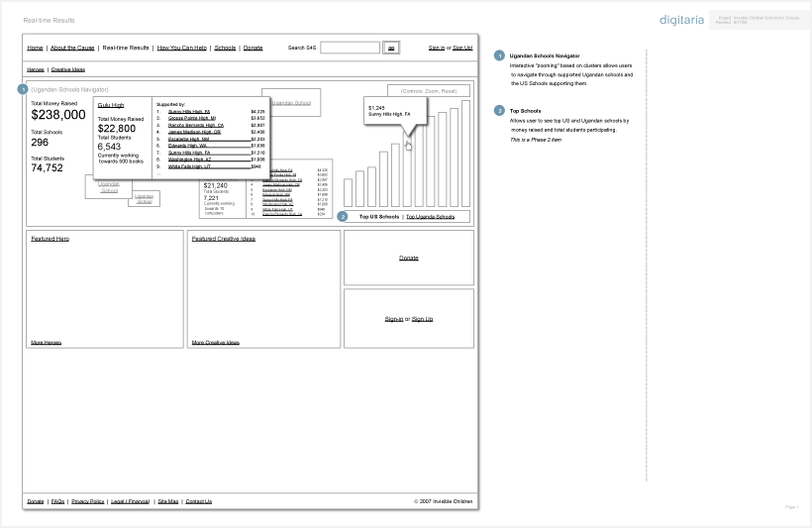The height and width of the screenshot is (528, 812).
Task: Go to About the Cause page
Action: (x=72, y=48)
